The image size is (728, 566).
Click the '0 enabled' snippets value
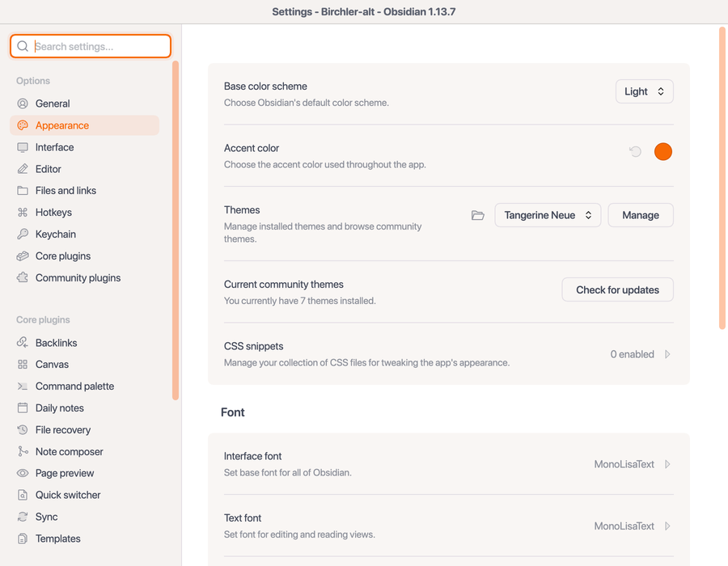point(632,354)
